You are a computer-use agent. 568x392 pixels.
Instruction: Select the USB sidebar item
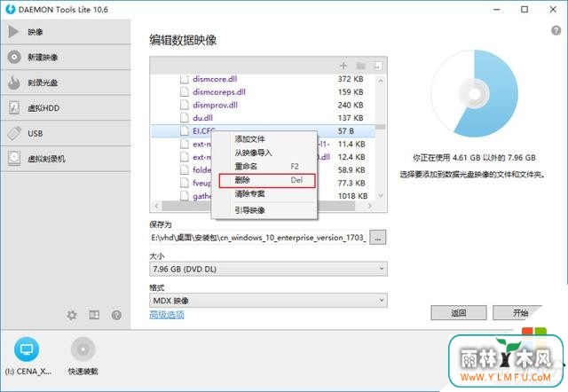tap(65, 133)
